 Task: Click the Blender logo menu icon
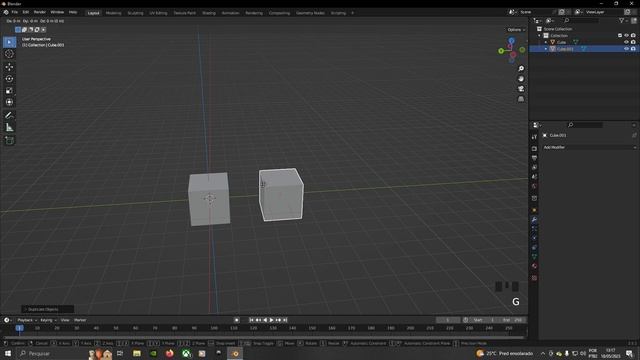[6, 12]
